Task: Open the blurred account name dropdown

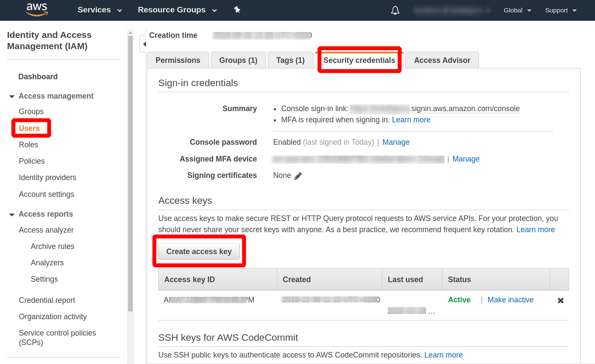Action: click(x=452, y=10)
